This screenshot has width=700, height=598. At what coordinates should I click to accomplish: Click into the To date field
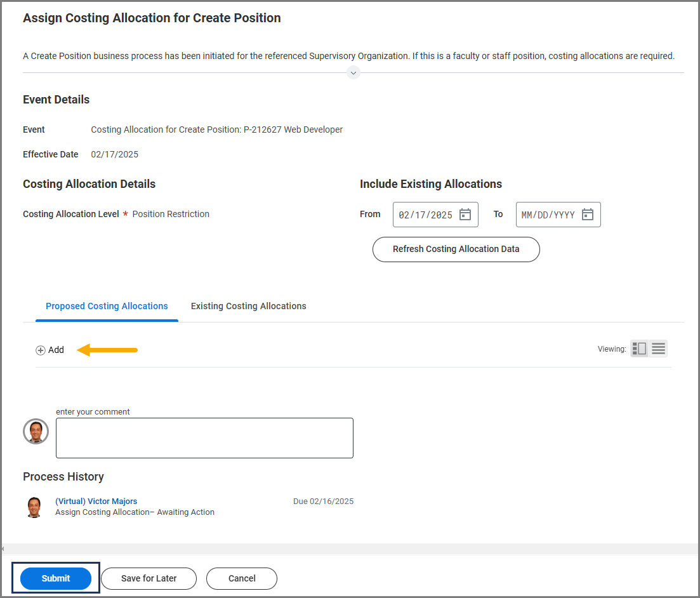[548, 215]
